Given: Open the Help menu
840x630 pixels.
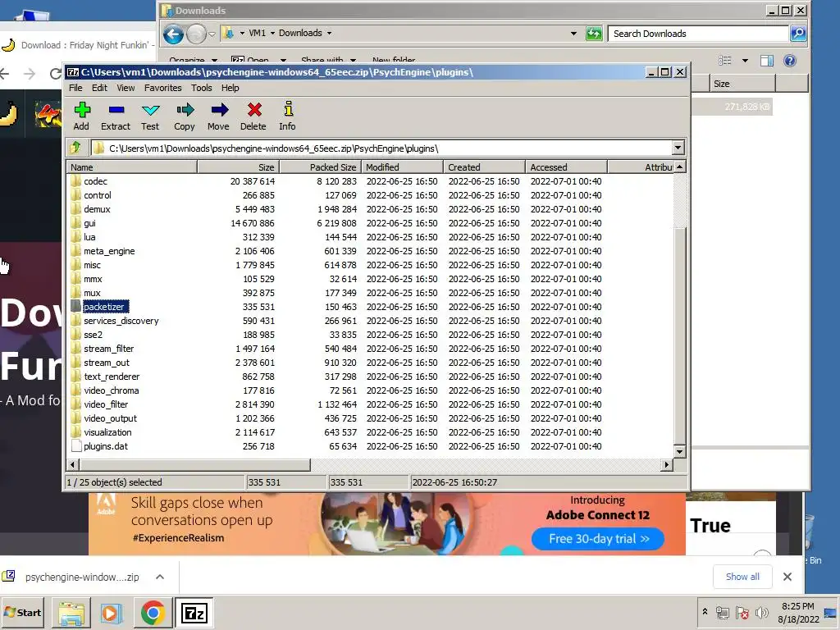Looking at the screenshot, I should pyautogui.click(x=230, y=88).
